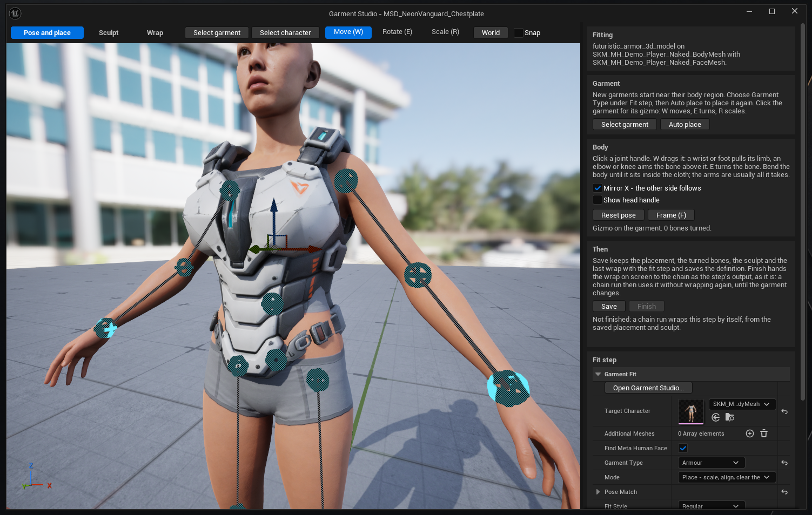The image size is (812, 515).
Task: Enable the Snap checkbox
Action: (519, 33)
